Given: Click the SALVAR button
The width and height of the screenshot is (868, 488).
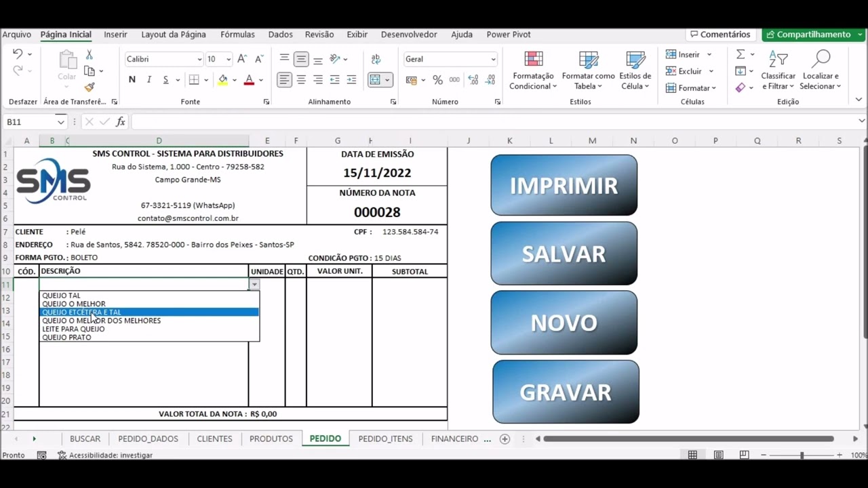Looking at the screenshot, I should pos(564,253).
